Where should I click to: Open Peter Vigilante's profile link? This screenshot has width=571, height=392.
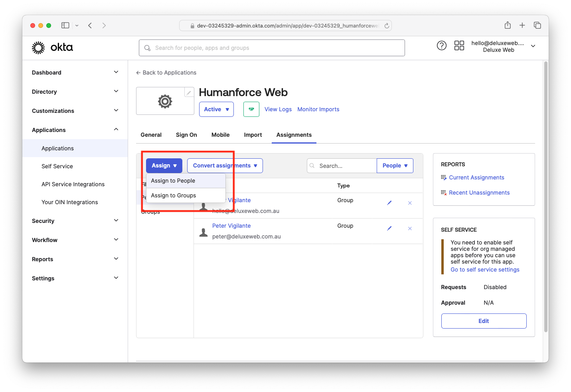point(231,226)
